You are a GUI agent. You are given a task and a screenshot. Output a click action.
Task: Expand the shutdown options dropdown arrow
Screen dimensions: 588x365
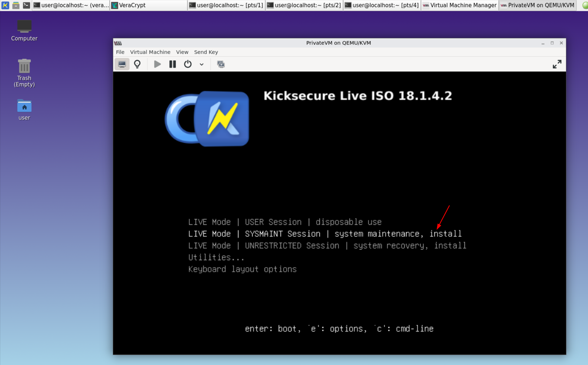pyautogui.click(x=202, y=64)
